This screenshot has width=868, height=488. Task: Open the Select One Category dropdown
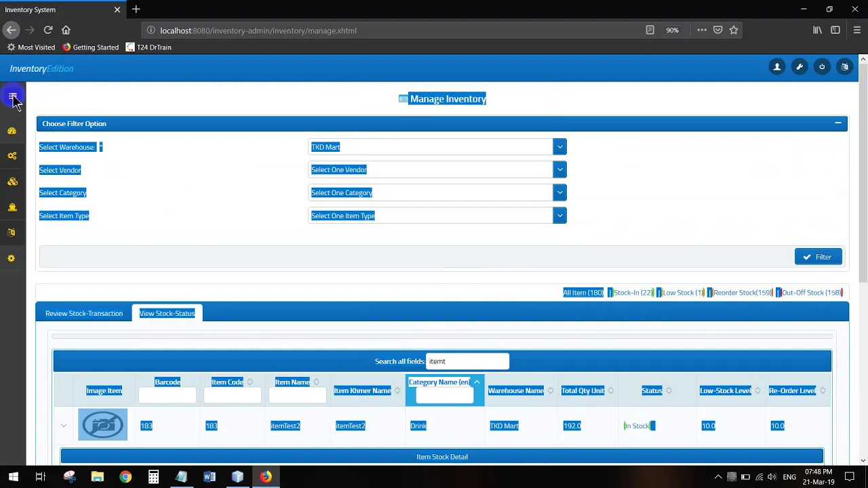pos(437,192)
